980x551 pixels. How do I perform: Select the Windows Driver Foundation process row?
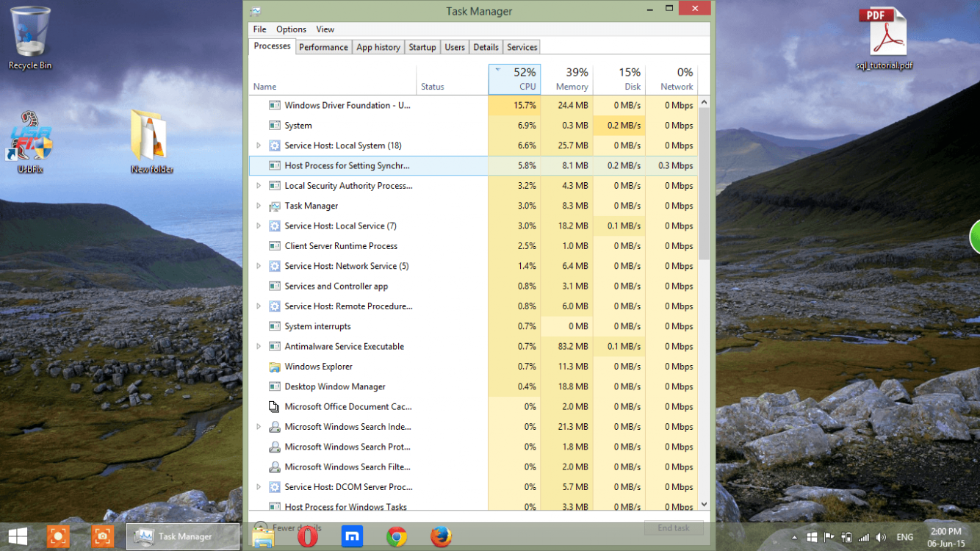click(473, 105)
